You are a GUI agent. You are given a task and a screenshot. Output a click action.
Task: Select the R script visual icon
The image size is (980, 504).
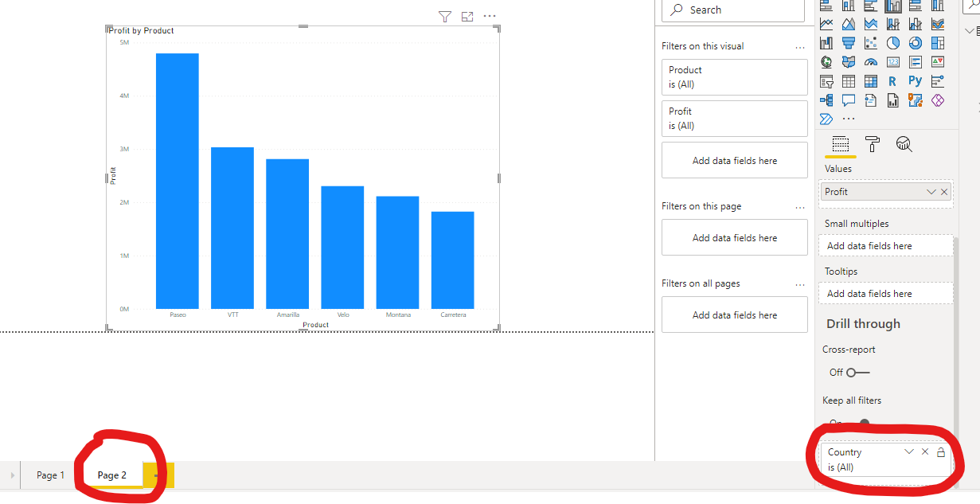(892, 81)
